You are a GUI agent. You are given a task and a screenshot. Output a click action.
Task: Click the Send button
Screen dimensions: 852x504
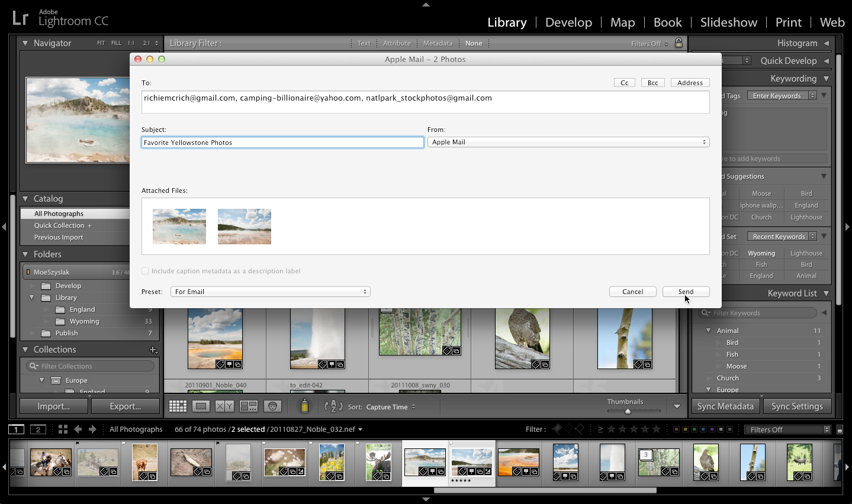point(686,291)
